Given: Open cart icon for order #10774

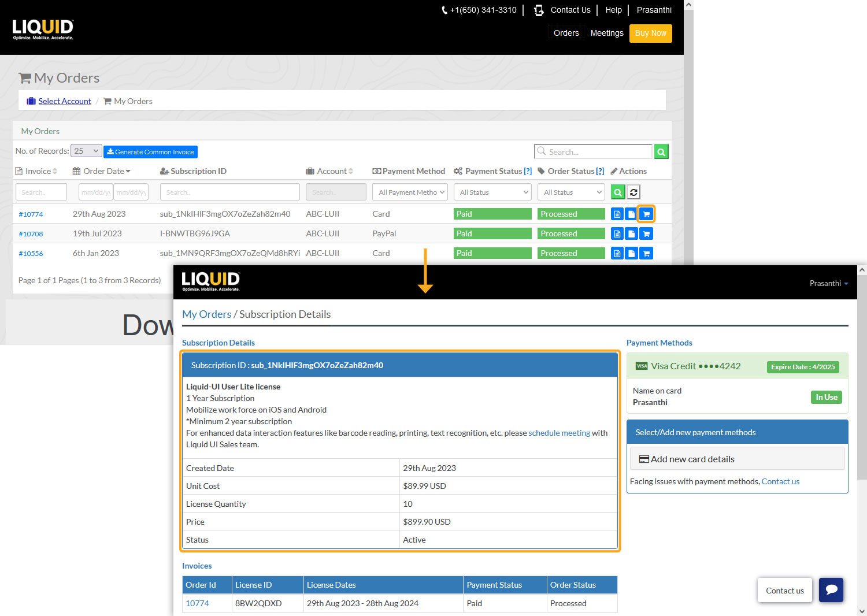Looking at the screenshot, I should pos(646,214).
